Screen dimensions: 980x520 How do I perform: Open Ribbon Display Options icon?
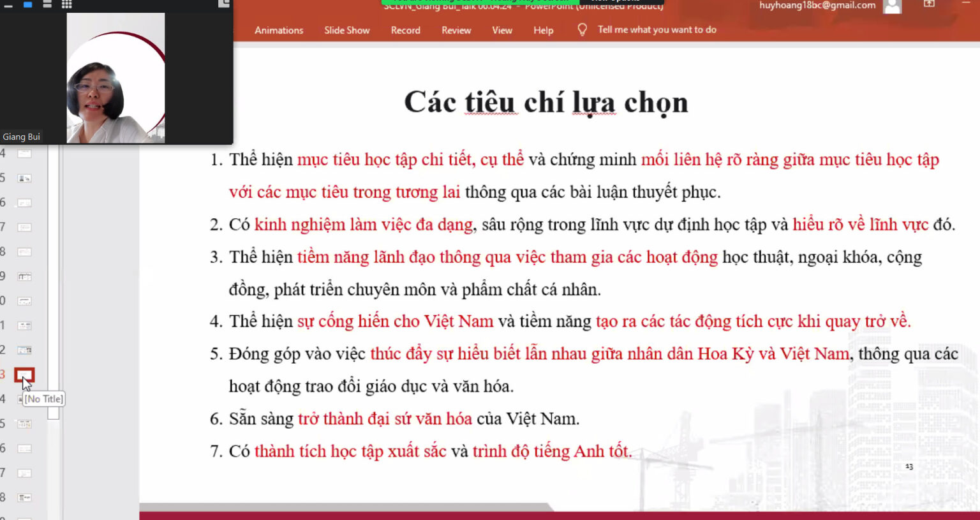pyautogui.click(x=929, y=4)
